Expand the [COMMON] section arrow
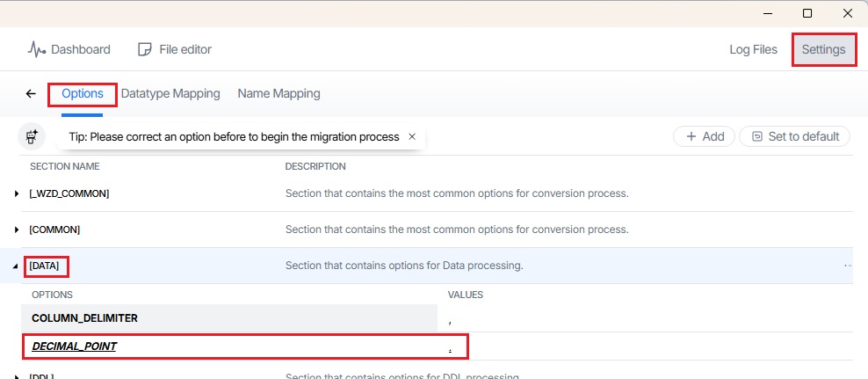Screen dimensions: 868x379 point(17,230)
